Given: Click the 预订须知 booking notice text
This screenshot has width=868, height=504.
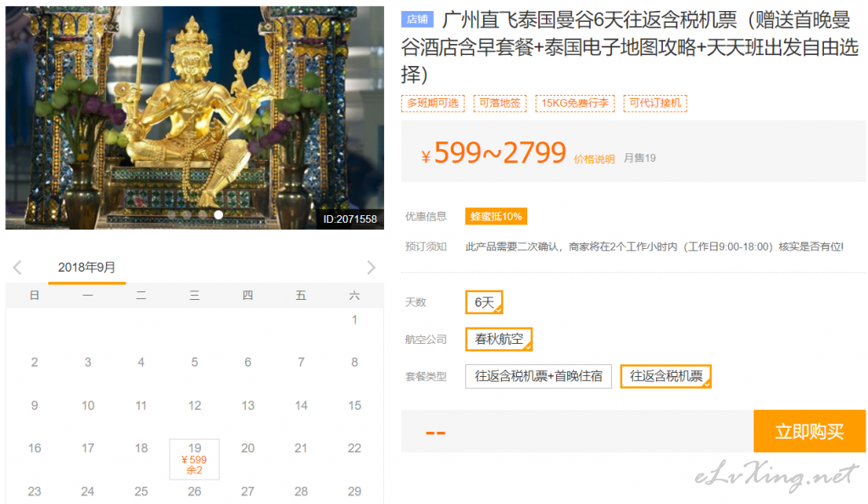Looking at the screenshot, I should 426,246.
